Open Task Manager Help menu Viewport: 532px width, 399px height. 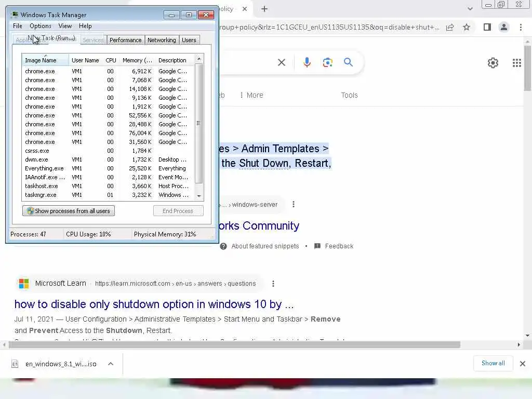pos(85,26)
